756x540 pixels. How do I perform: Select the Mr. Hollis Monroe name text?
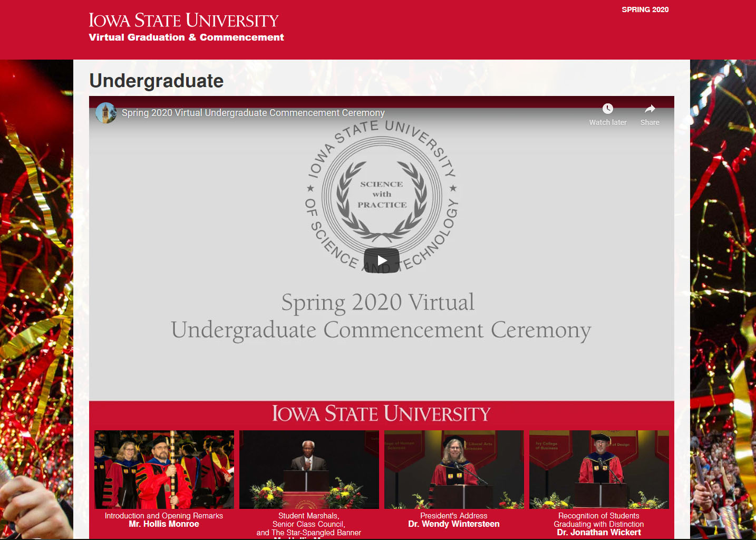[x=164, y=524]
